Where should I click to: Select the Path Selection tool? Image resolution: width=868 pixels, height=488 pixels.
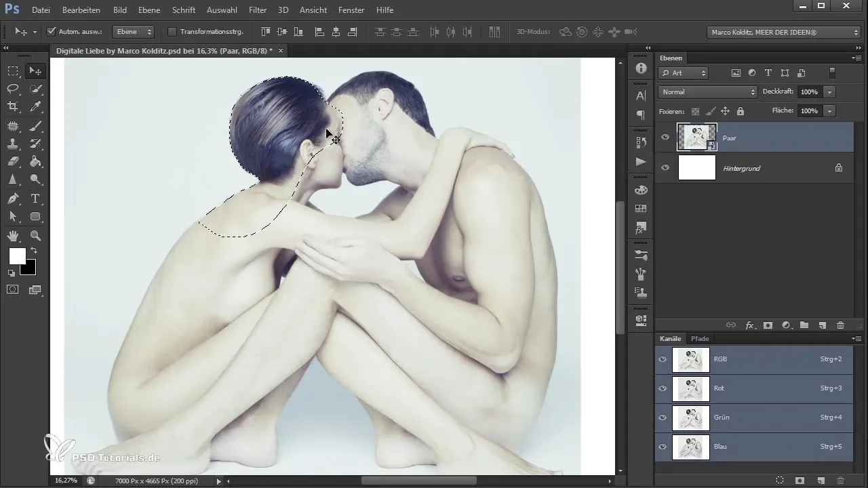tap(13, 217)
